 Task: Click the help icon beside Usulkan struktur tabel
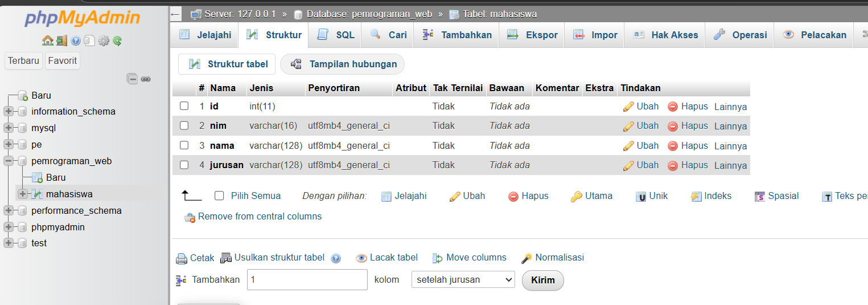336,258
